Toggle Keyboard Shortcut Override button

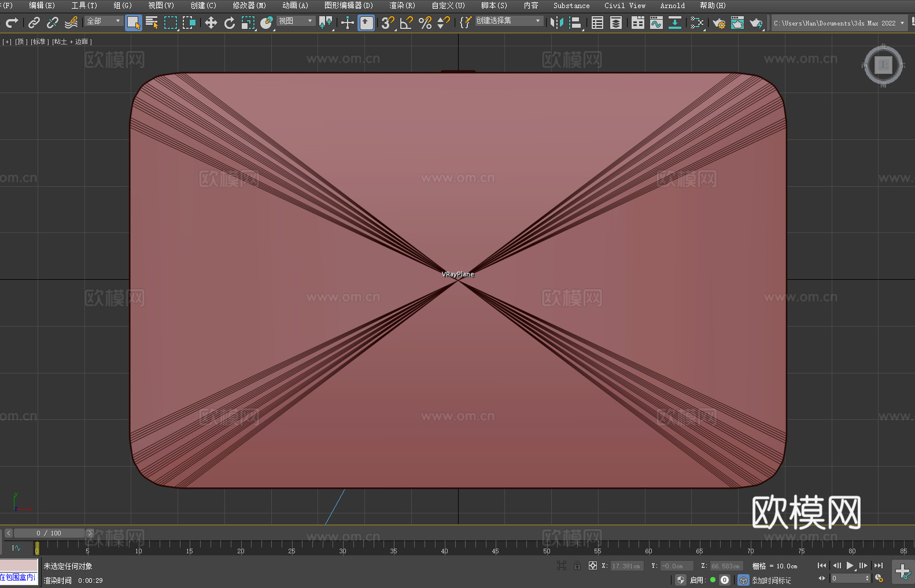366,23
